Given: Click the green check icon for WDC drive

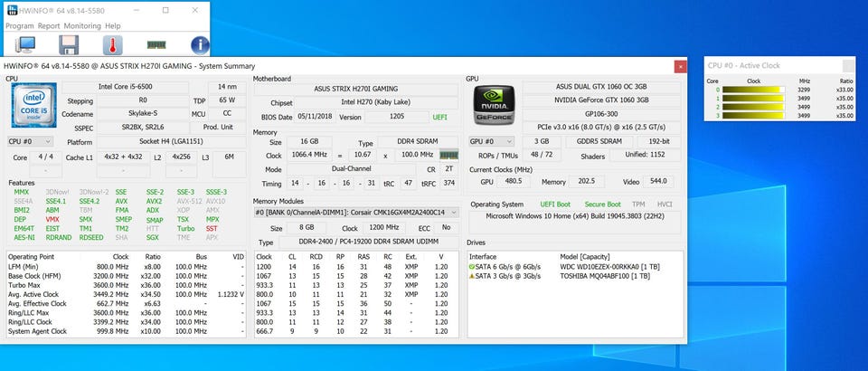Looking at the screenshot, I should point(472,266).
